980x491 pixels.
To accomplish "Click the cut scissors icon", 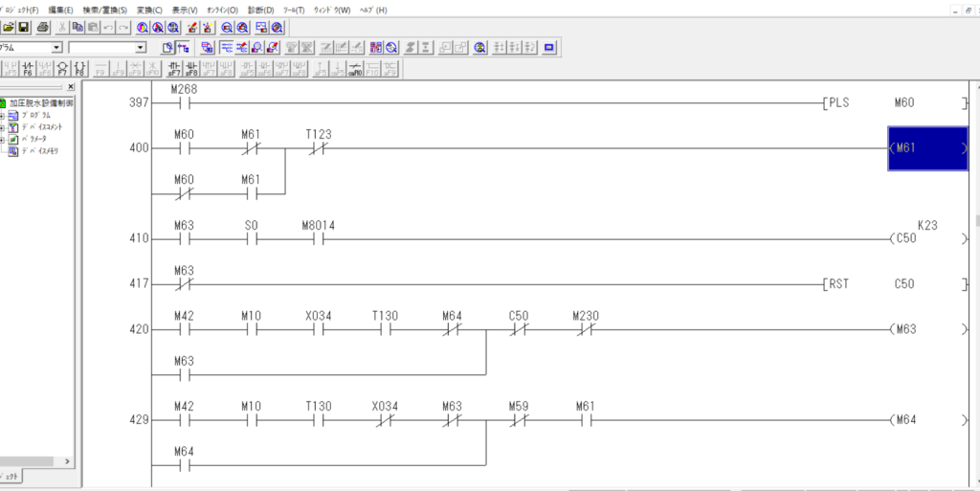I will coord(62,28).
